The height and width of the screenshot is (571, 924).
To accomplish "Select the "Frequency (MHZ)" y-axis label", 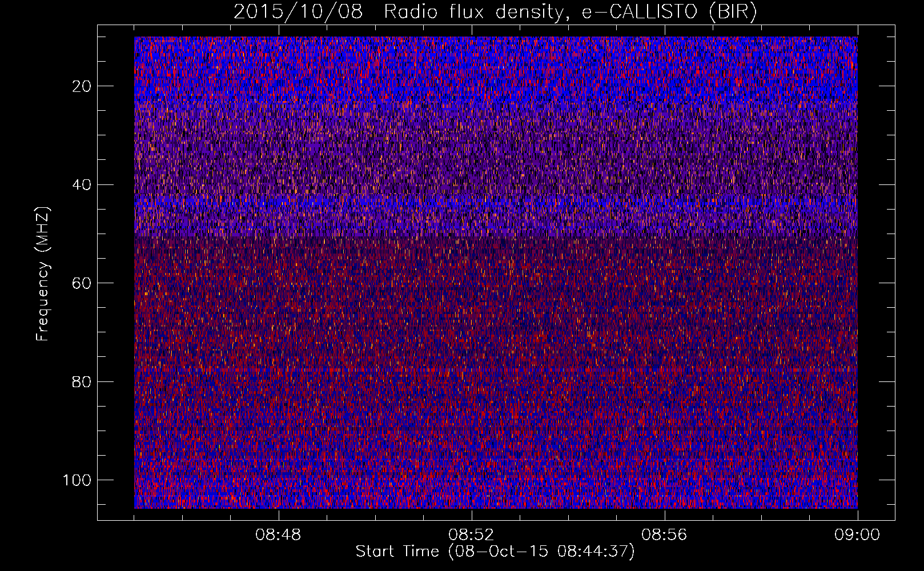I will pos(43,274).
